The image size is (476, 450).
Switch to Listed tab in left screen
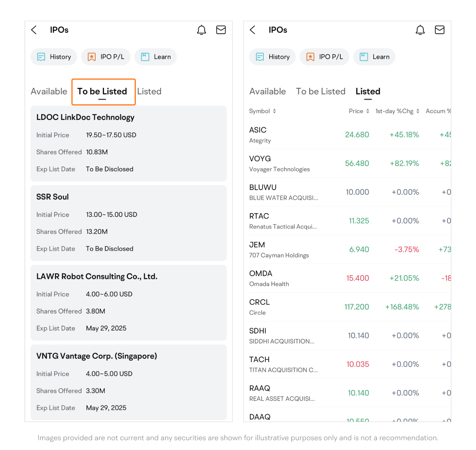point(149,92)
